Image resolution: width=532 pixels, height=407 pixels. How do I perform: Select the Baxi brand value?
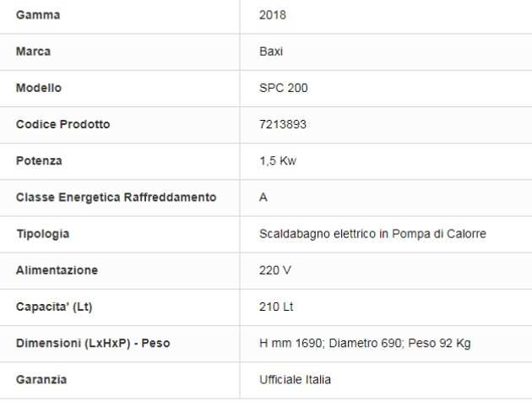pos(271,52)
